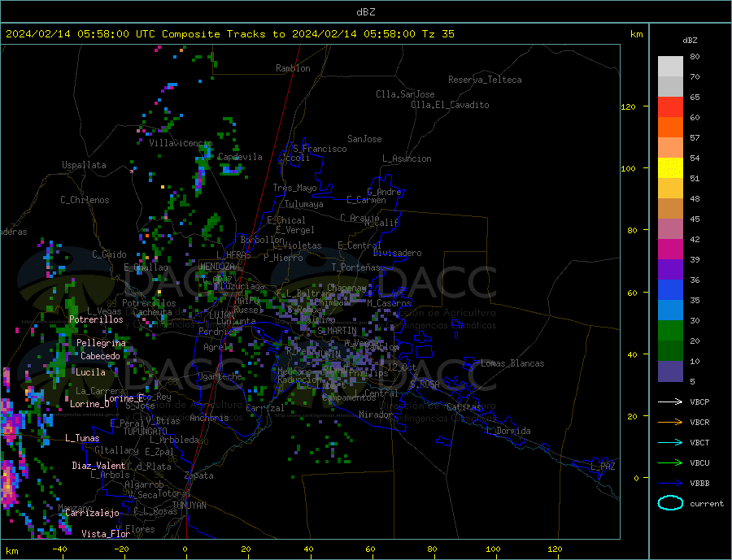Select the light gray 70-80 dBZ swatch
This screenshot has width=732, height=560.
(670, 67)
